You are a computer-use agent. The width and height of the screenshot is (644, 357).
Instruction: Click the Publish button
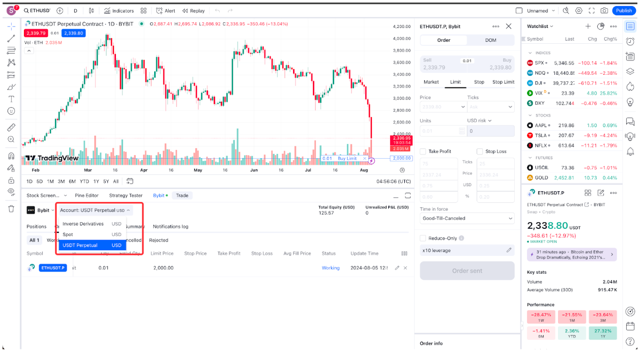[x=624, y=11]
